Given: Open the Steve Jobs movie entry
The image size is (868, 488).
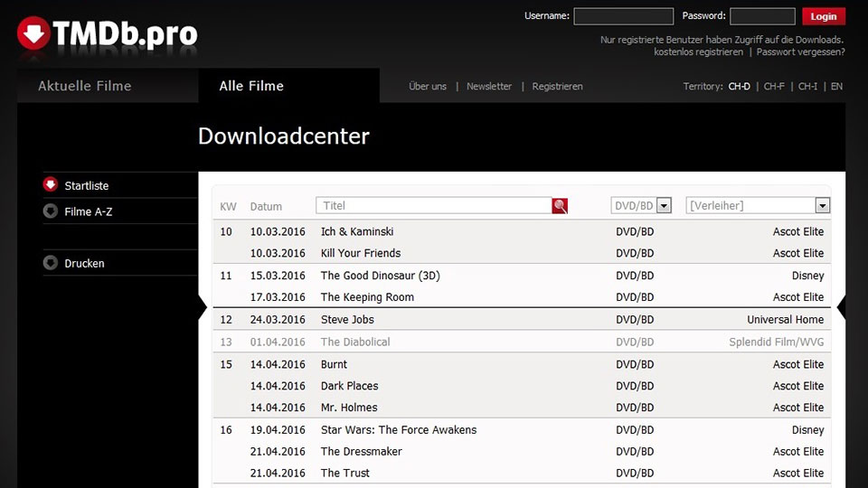Looking at the screenshot, I should click(347, 319).
